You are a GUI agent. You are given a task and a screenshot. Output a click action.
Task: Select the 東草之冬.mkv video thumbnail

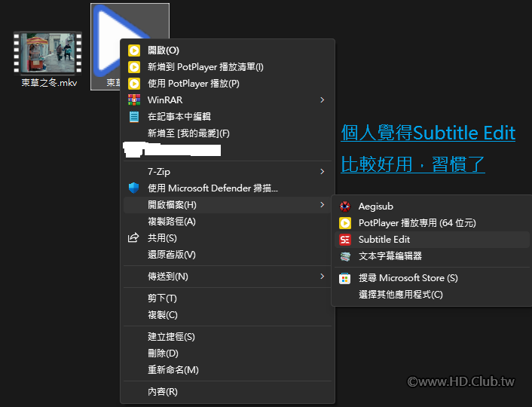click(47, 53)
